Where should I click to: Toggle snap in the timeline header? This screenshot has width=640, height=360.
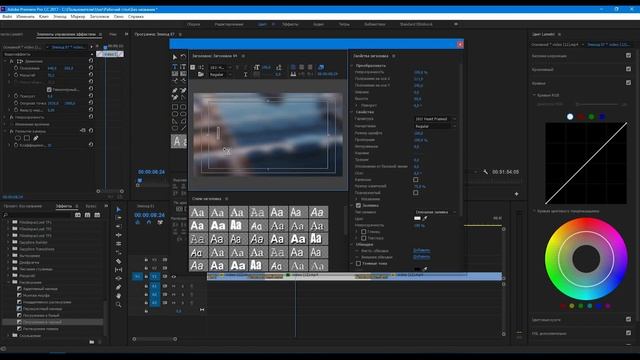(x=149, y=222)
